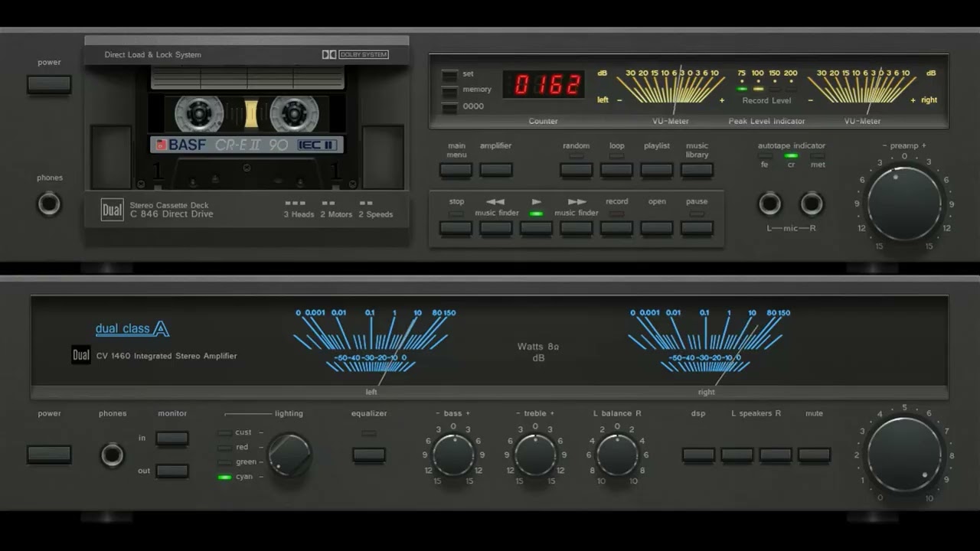Click the cassette deck phones jack
This screenshot has width=980, height=551.
[x=49, y=204]
